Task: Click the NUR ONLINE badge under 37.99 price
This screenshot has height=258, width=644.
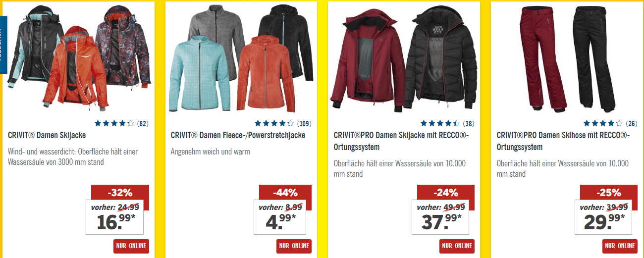Action: point(457,246)
